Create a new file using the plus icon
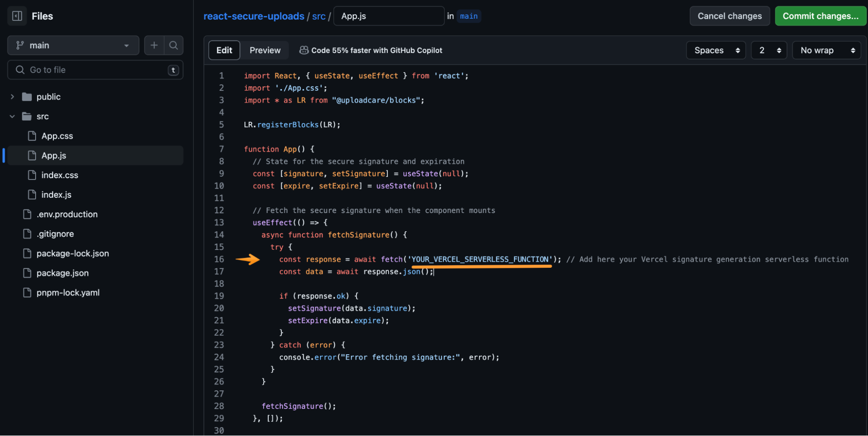Screen dimensions: 868x436 [x=154, y=45]
